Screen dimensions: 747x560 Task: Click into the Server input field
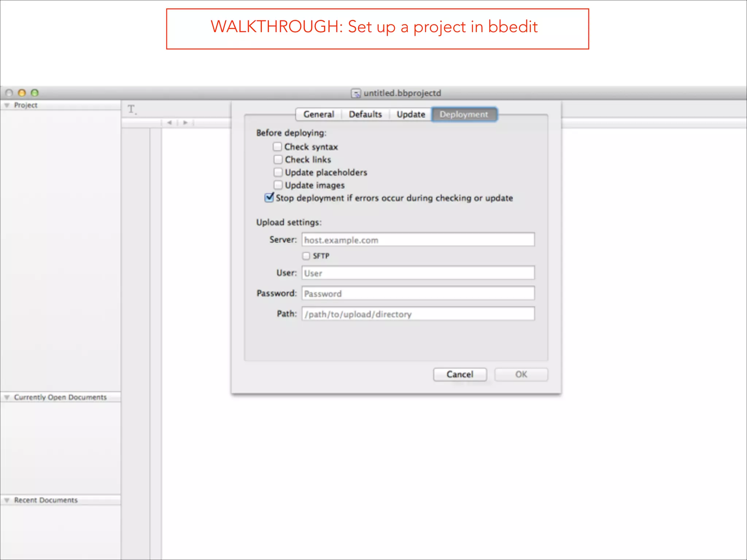(418, 240)
